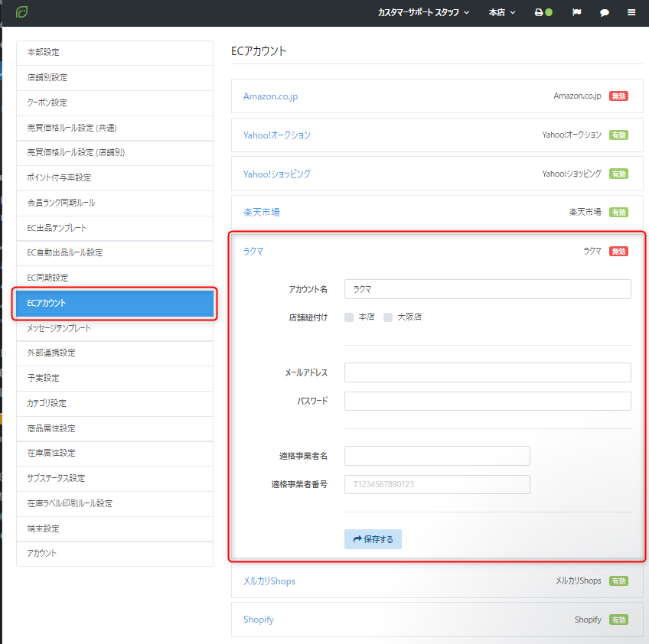Click the green leaf logo icon
This screenshot has width=649, height=644.
pyautogui.click(x=21, y=12)
